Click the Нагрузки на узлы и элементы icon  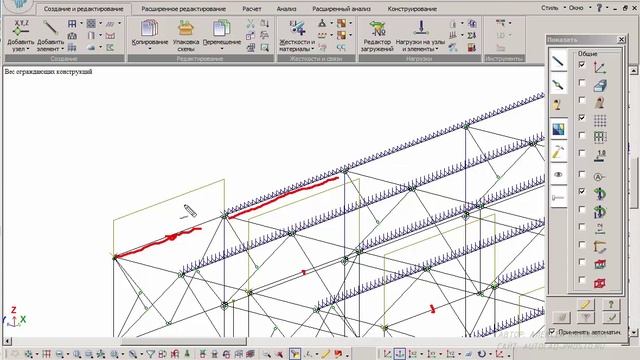[x=420, y=29]
